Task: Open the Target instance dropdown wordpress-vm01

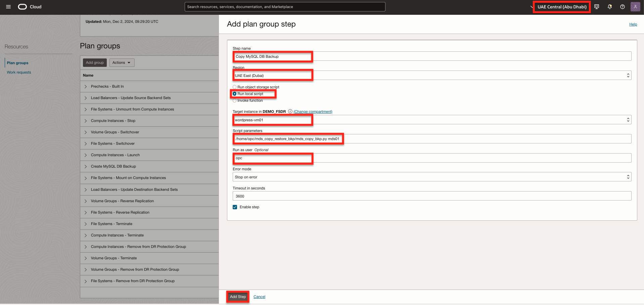Action: click(432, 120)
